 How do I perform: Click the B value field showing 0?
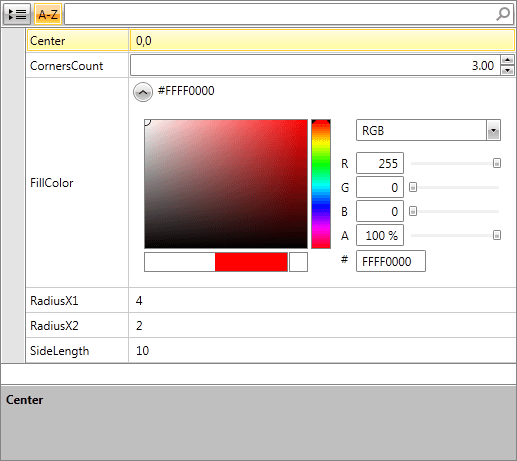[380, 211]
